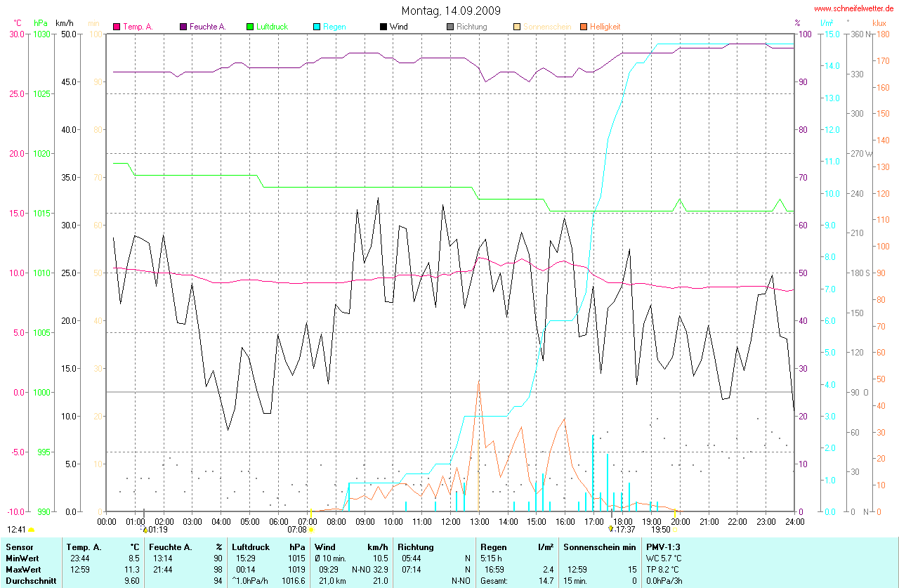Click the cyan Regen legend swatch

317,27
